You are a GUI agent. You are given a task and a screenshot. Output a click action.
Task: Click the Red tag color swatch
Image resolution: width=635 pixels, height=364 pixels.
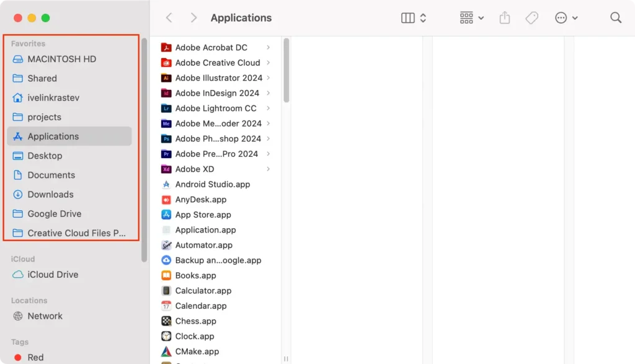[x=19, y=357]
